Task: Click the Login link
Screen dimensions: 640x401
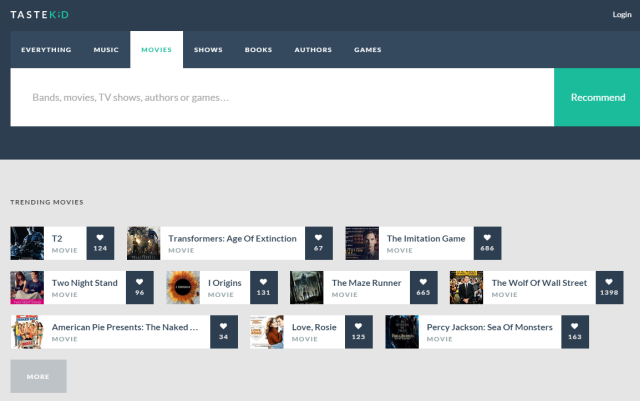Action: tap(622, 15)
